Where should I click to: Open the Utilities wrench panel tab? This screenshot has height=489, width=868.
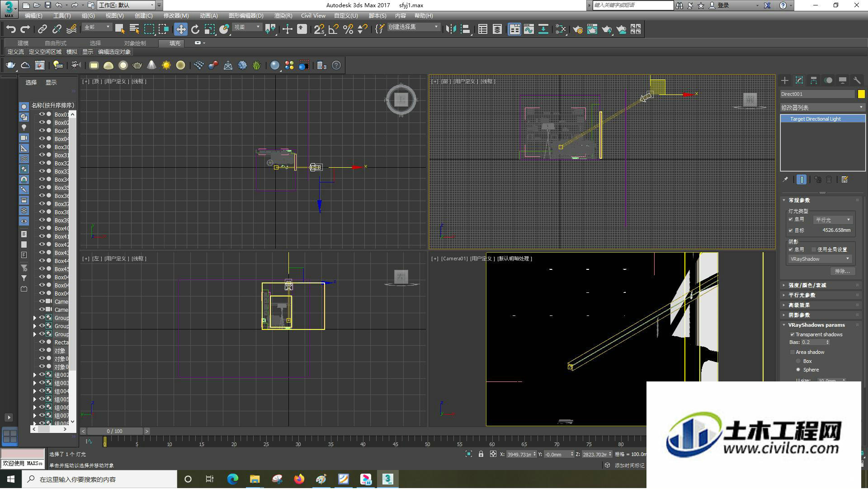(x=857, y=80)
